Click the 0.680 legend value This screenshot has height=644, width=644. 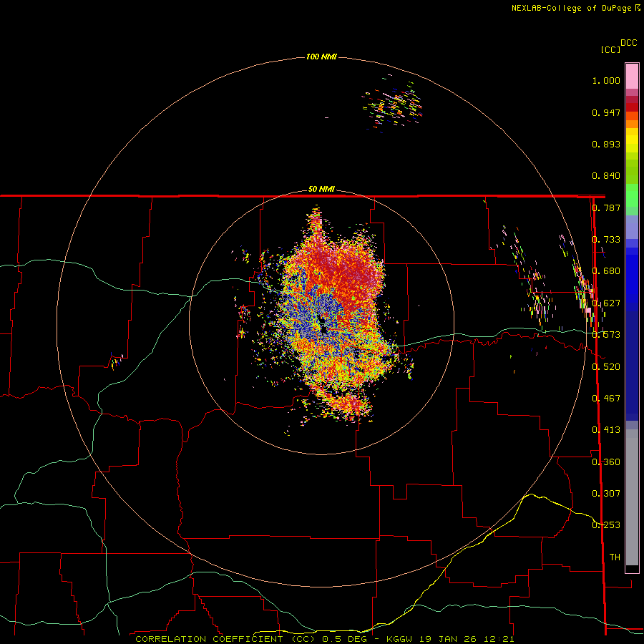tap(606, 271)
